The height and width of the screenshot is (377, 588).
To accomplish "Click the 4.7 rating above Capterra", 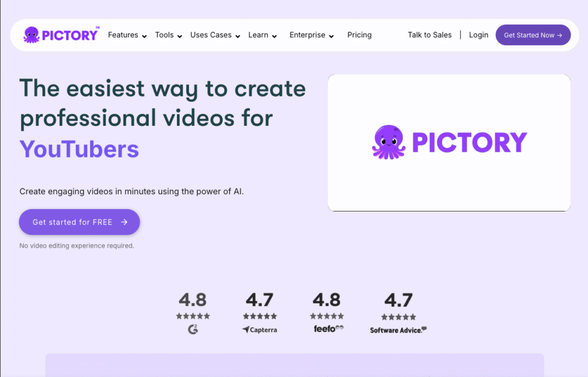I will [x=260, y=299].
